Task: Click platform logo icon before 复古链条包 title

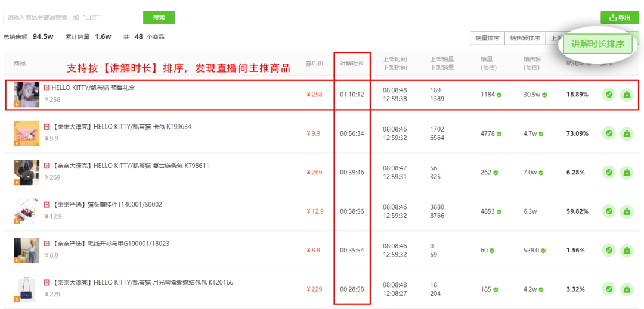Action: [47, 166]
